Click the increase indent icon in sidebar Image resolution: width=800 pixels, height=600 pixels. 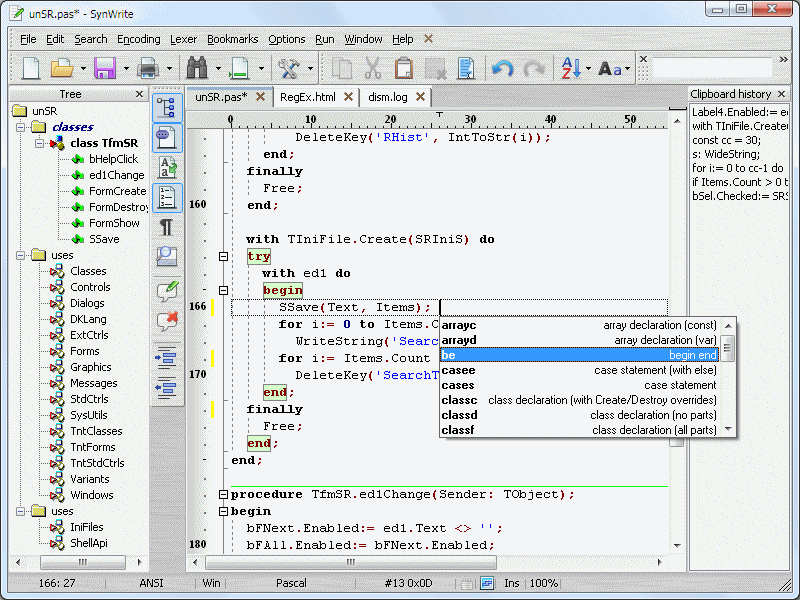[x=167, y=357]
